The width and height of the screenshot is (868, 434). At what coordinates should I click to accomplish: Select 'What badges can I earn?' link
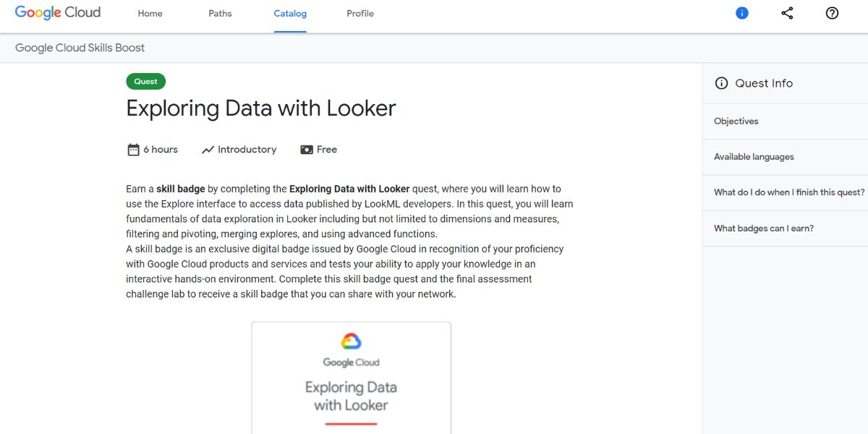pyautogui.click(x=763, y=229)
